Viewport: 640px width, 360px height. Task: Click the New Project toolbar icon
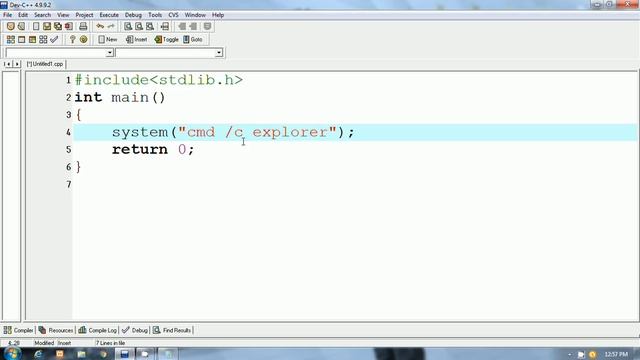point(11,27)
